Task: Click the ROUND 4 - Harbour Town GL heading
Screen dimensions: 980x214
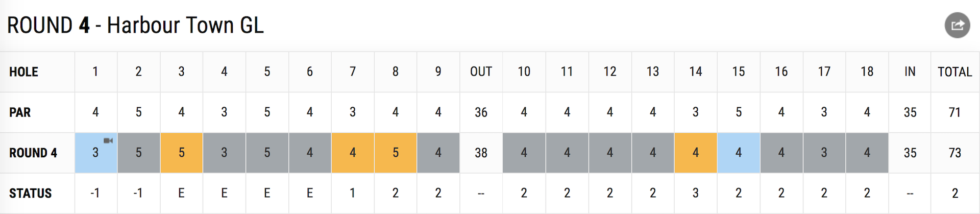Action: click(x=135, y=25)
